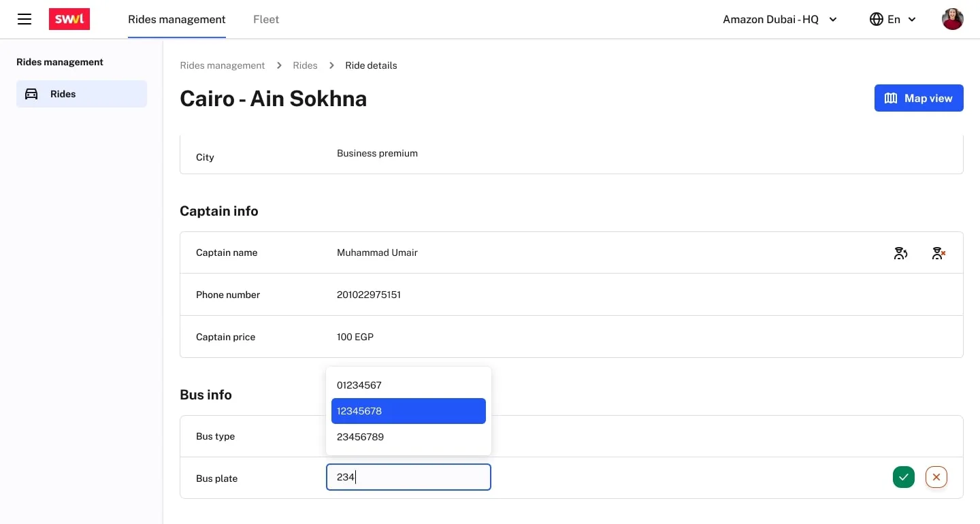980x524 pixels.
Task: Navigate to Rides breadcrumb link
Action: (x=305, y=65)
